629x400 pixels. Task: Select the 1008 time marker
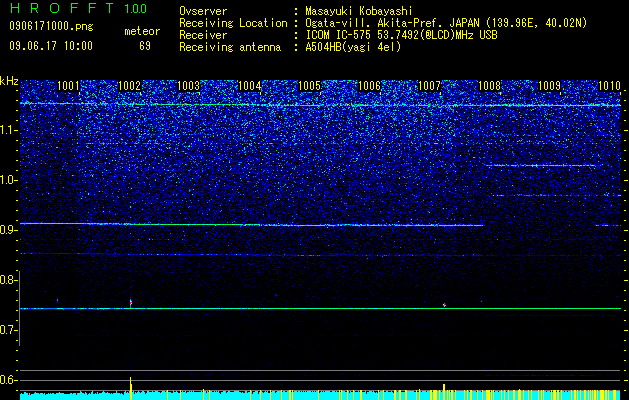[489, 85]
